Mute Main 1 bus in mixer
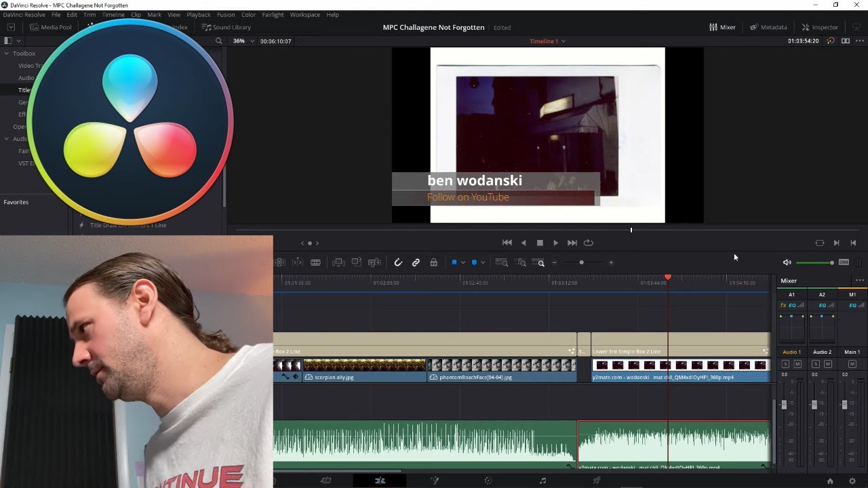The width and height of the screenshot is (868, 488). (852, 364)
